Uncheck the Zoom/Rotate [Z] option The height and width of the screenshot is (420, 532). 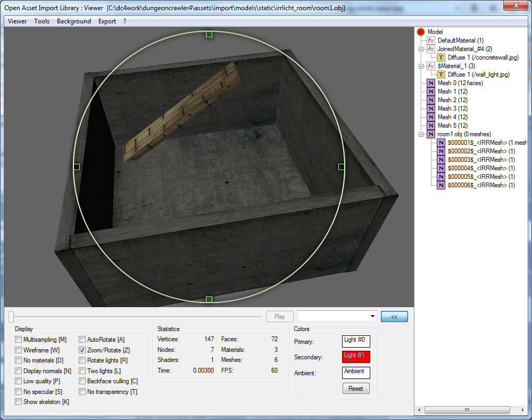(82, 350)
